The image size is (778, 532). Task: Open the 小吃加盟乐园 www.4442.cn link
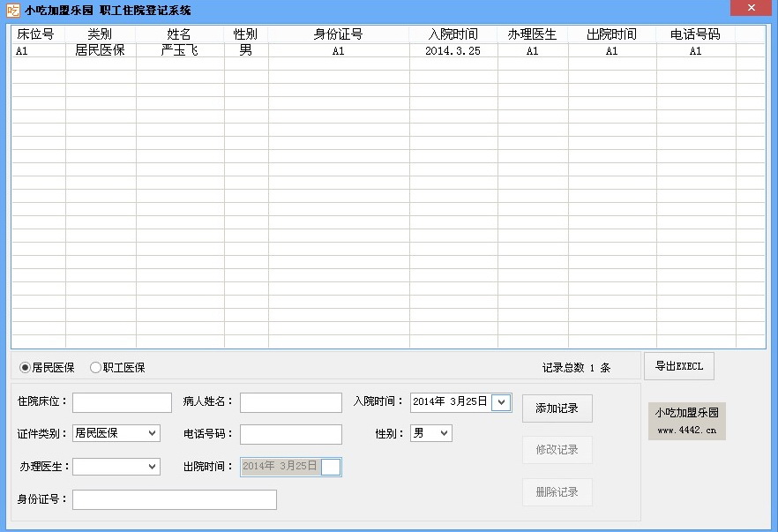click(x=686, y=421)
